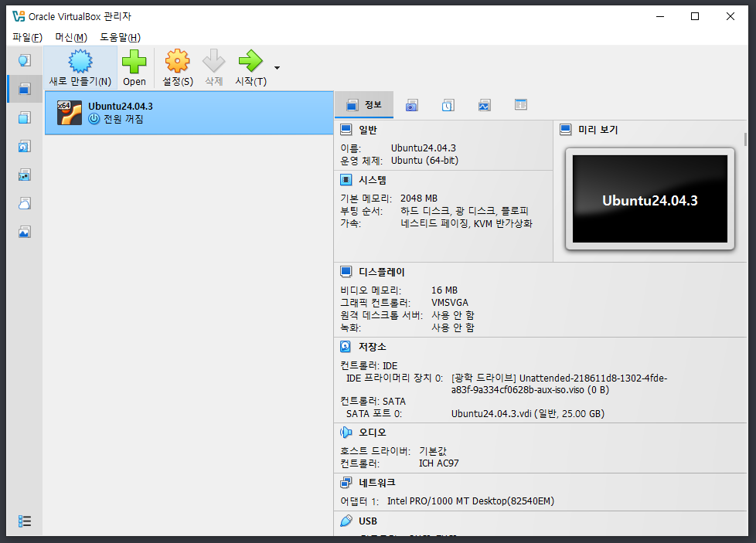Click the 컨트롤러: SATA label
Screen dimensions: 756x543
[373, 401]
